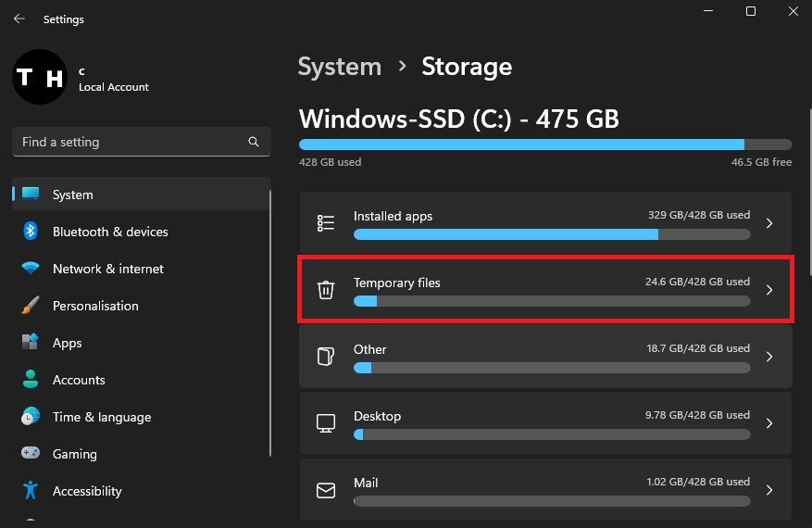Image resolution: width=812 pixels, height=528 pixels.
Task: Click the Personalisation paintbrush icon
Action: click(x=31, y=306)
